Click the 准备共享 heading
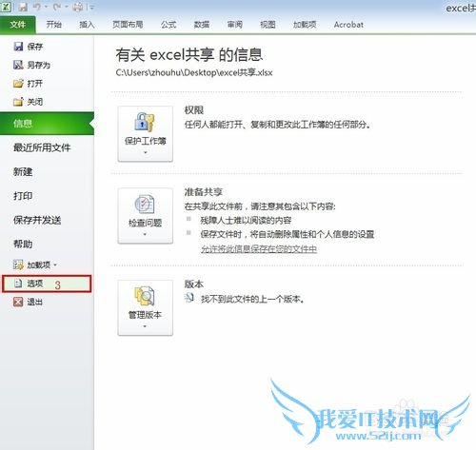Viewport: 476px width, 450px height. 204,192
